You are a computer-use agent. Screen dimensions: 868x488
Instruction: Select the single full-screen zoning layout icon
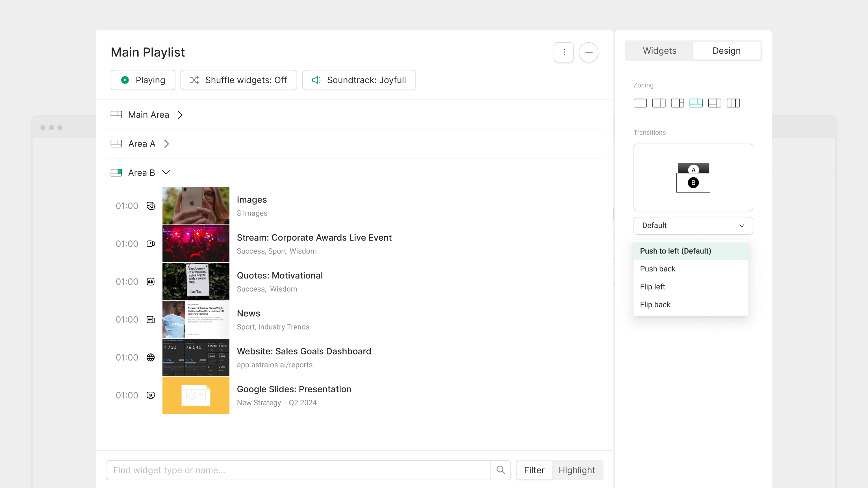click(x=640, y=103)
